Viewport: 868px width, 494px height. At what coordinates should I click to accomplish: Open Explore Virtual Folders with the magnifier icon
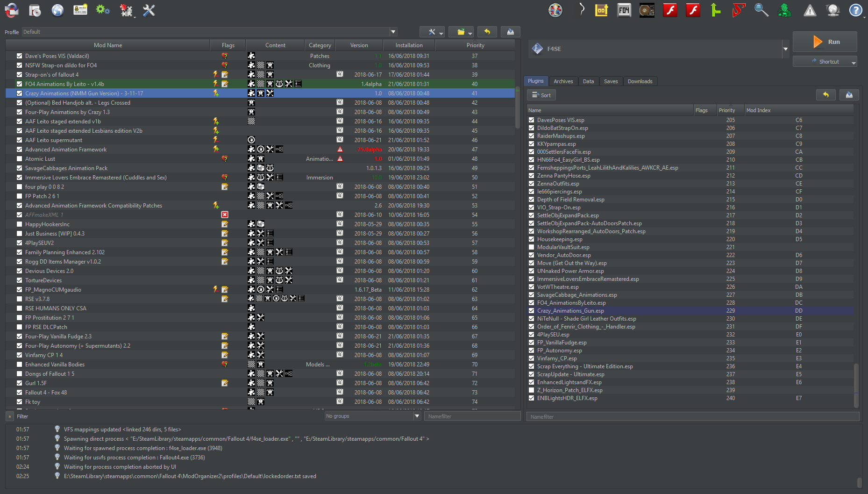click(x=761, y=10)
